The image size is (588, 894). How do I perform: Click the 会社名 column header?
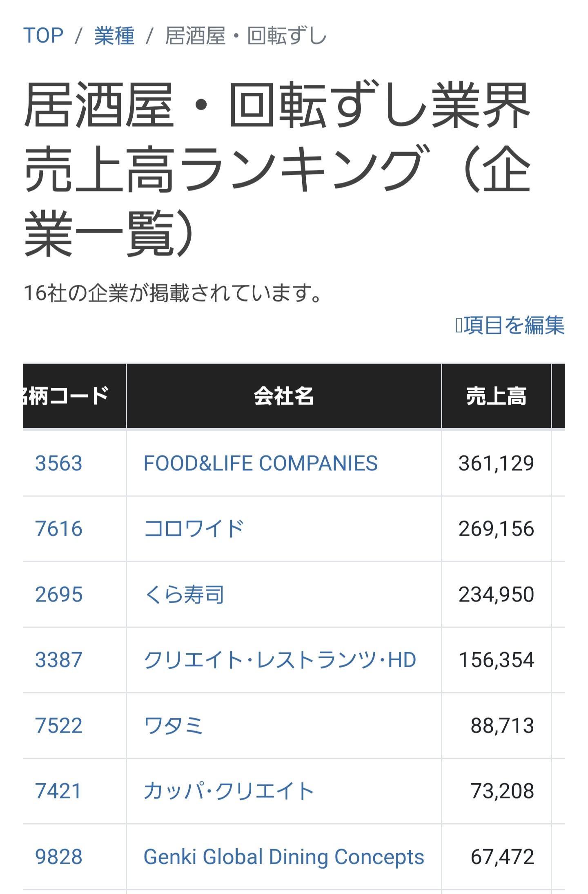[284, 396]
